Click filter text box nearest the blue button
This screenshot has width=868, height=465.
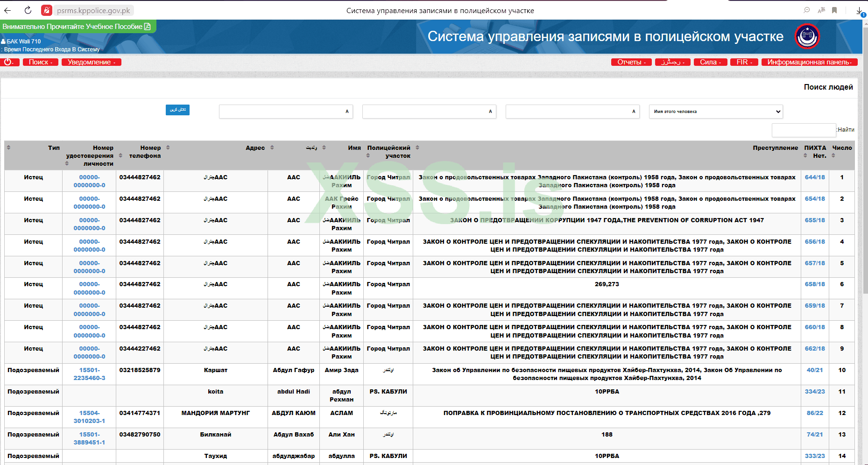pos(286,112)
